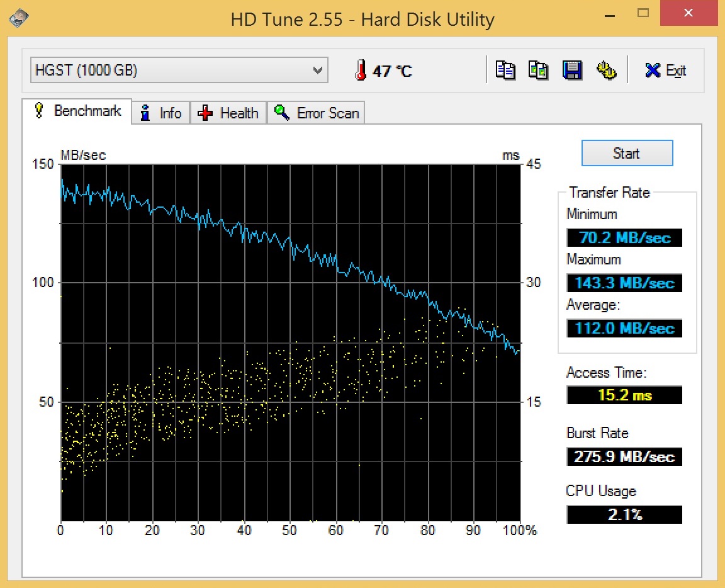Click the copy info to clipboard icon
725x588 pixels.
tap(505, 70)
